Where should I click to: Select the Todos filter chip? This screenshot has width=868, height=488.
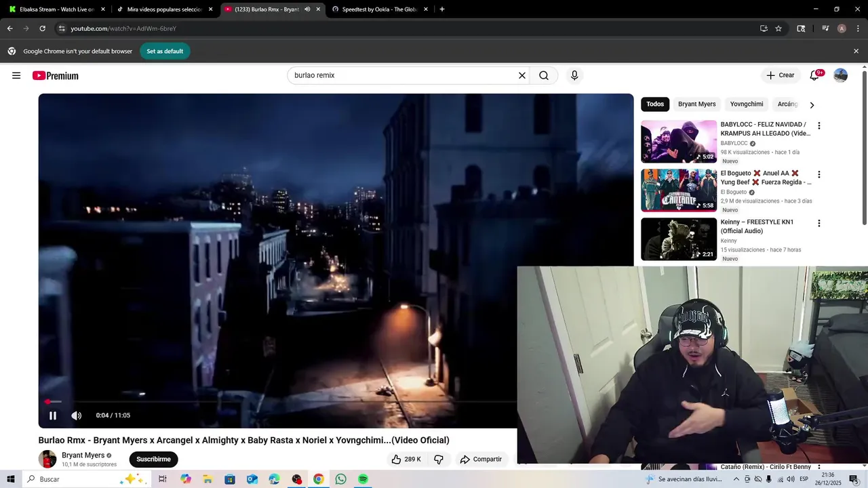click(x=655, y=104)
